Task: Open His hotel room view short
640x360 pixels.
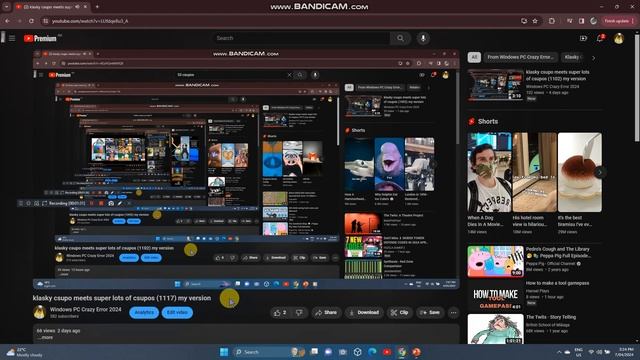Action: click(534, 172)
